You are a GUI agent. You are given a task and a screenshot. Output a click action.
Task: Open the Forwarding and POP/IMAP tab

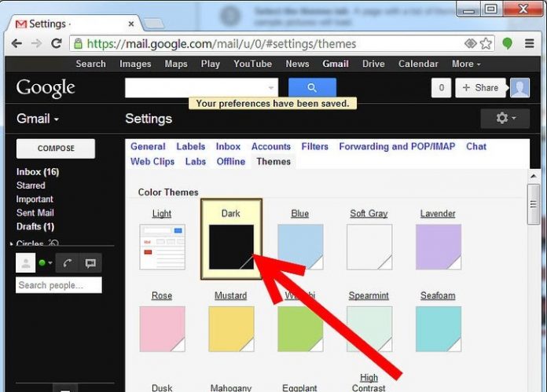397,146
